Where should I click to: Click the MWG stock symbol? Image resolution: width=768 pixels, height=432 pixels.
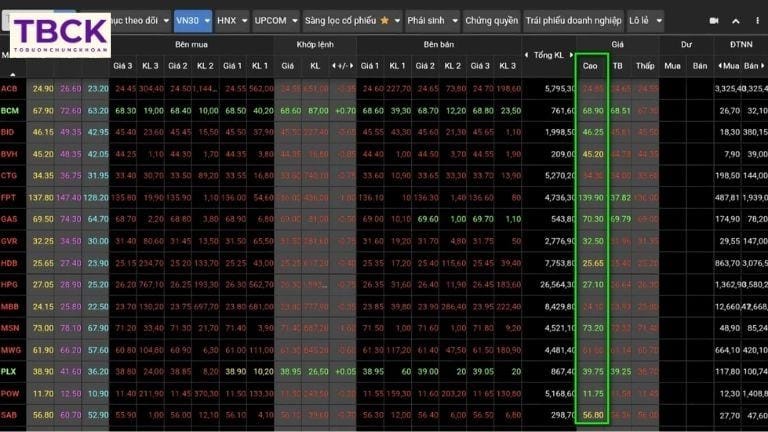click(11, 350)
